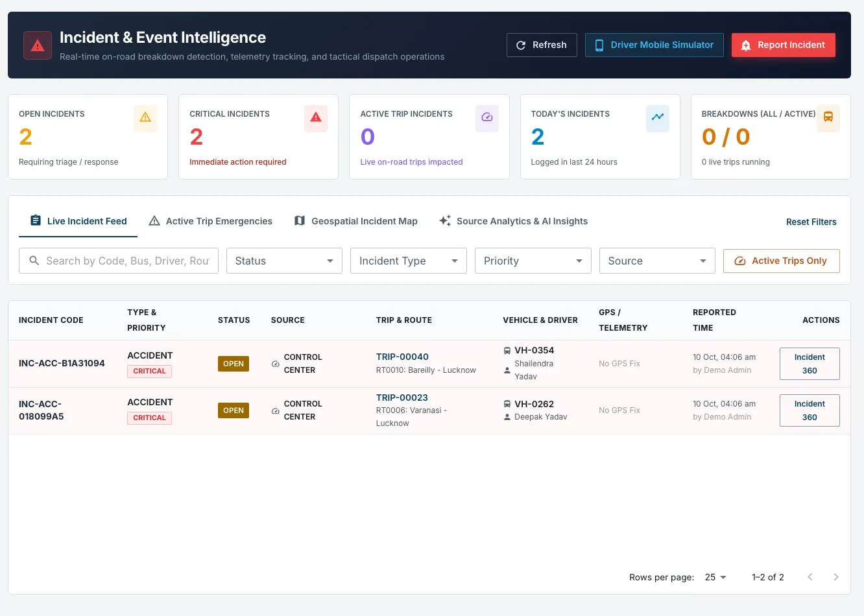Open Source Analytics & AI Insights tab
Image resolution: width=864 pixels, height=616 pixels.
tap(513, 221)
